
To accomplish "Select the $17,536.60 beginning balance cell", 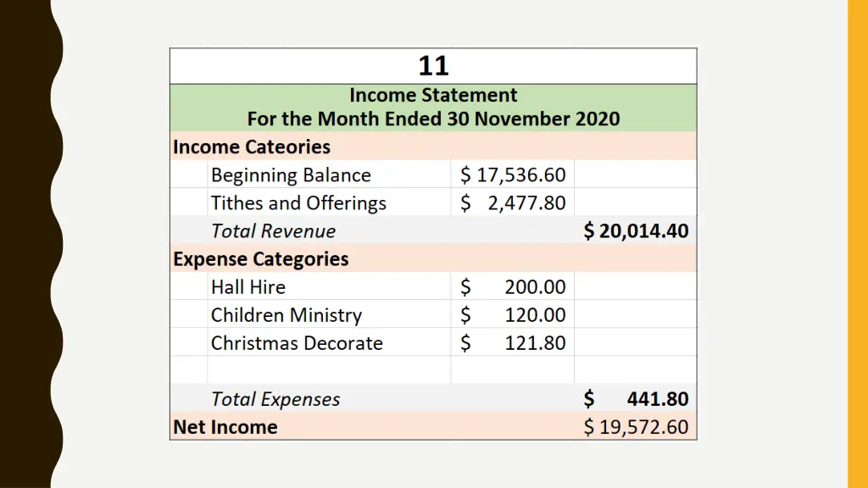I will 513,175.
